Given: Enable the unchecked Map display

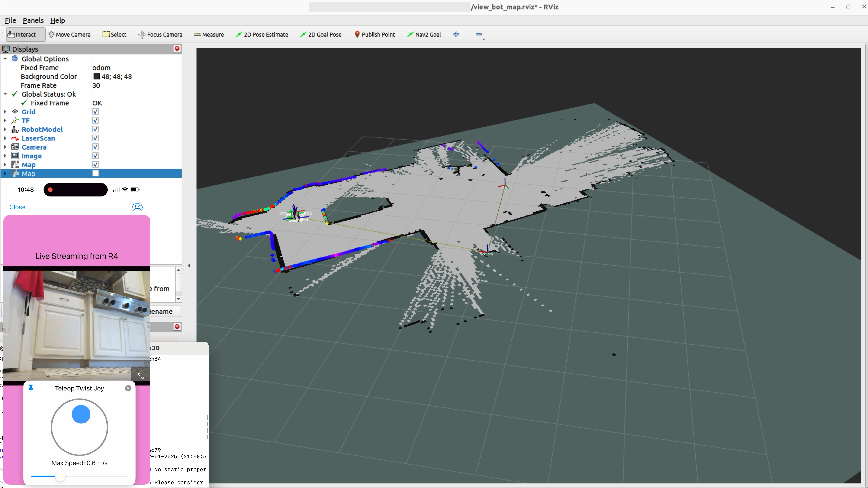Looking at the screenshot, I should 96,173.
